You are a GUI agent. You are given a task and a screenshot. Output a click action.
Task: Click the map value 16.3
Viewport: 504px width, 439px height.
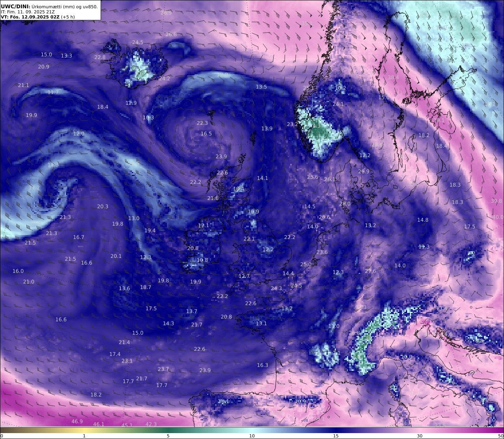click(x=263, y=365)
